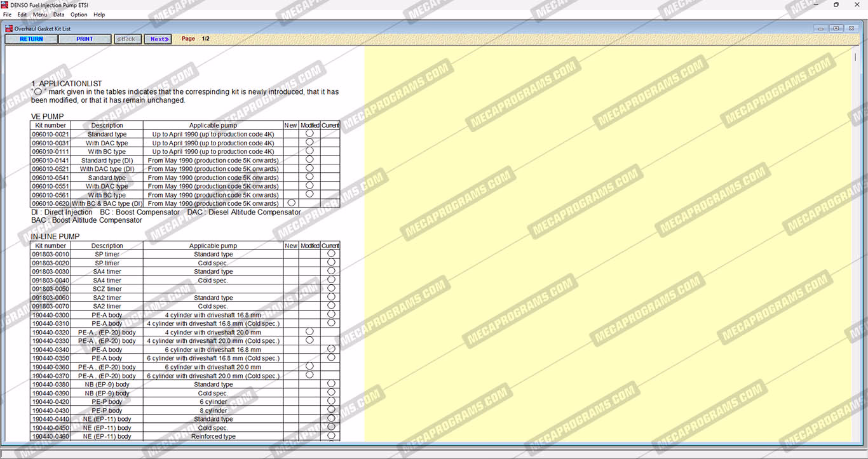Click the vertical scrollbar thumb of the document
Viewport: 868px width, 459px height.
click(x=855, y=57)
